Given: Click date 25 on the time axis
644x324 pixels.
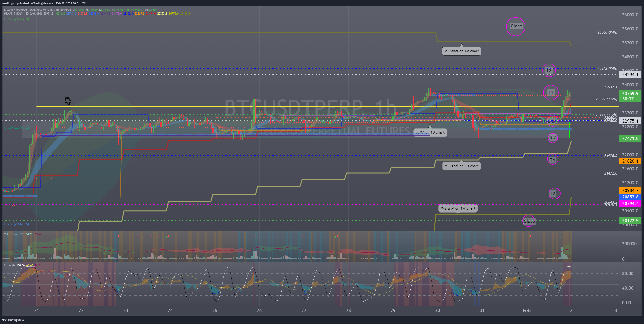Looking at the screenshot, I should (214, 310).
